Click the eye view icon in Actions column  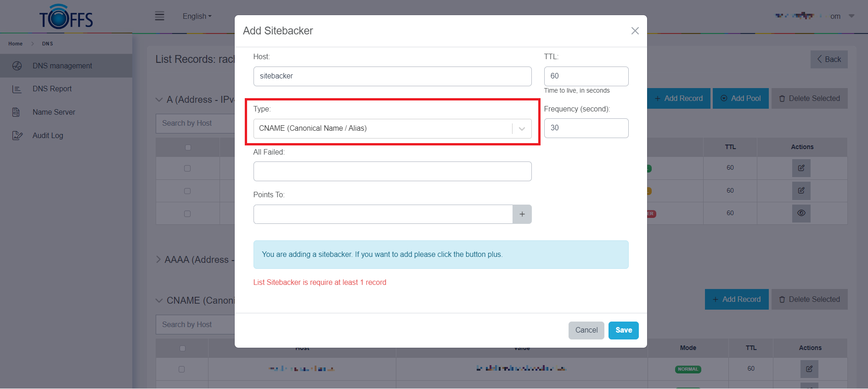click(x=801, y=213)
